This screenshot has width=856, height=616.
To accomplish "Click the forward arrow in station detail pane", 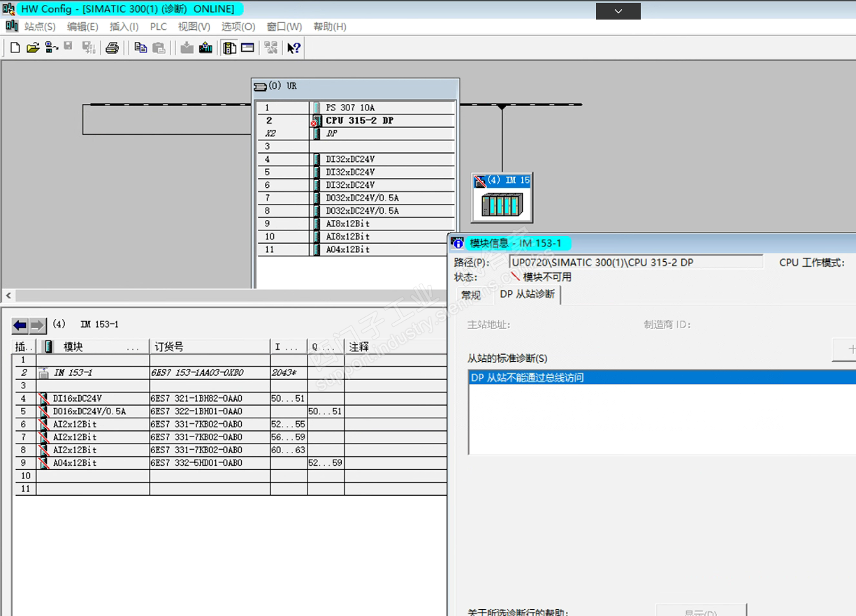I will [x=38, y=325].
